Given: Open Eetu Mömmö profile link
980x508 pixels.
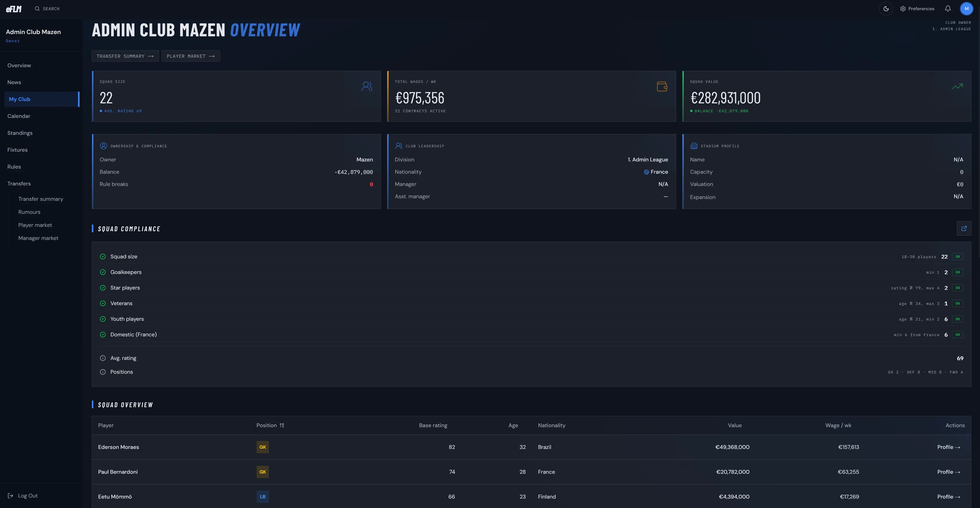Looking at the screenshot, I should 949,496.
